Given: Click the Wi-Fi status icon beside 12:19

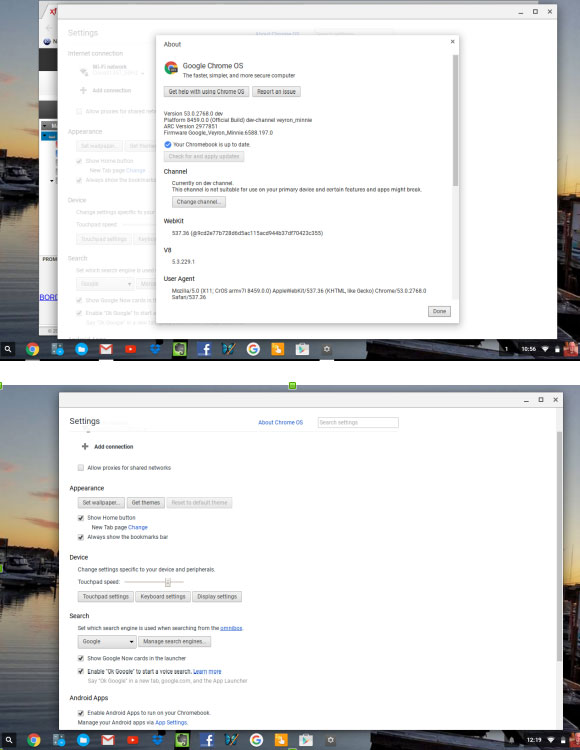Looking at the screenshot, I should click(x=551, y=740).
